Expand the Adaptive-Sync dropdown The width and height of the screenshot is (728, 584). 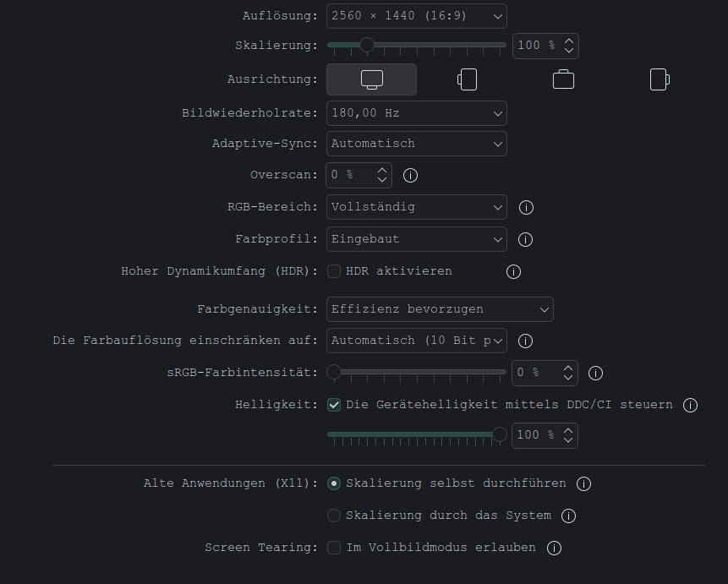point(417,144)
